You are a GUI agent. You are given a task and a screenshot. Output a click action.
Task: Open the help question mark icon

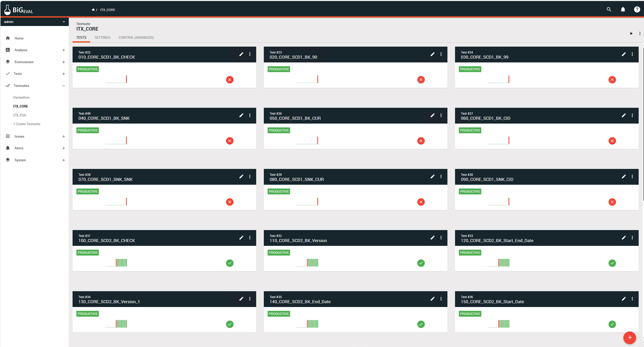pos(637,9)
